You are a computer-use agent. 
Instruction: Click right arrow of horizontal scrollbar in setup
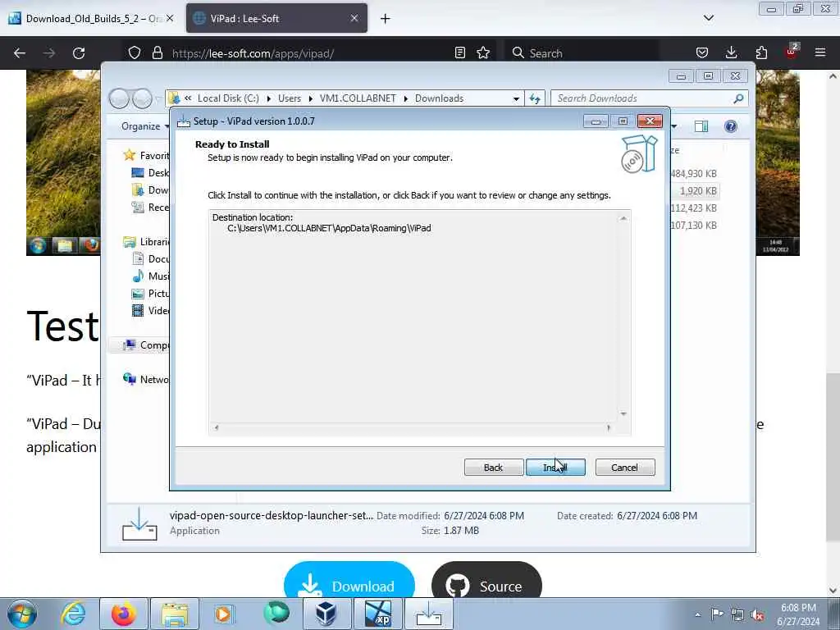point(609,427)
